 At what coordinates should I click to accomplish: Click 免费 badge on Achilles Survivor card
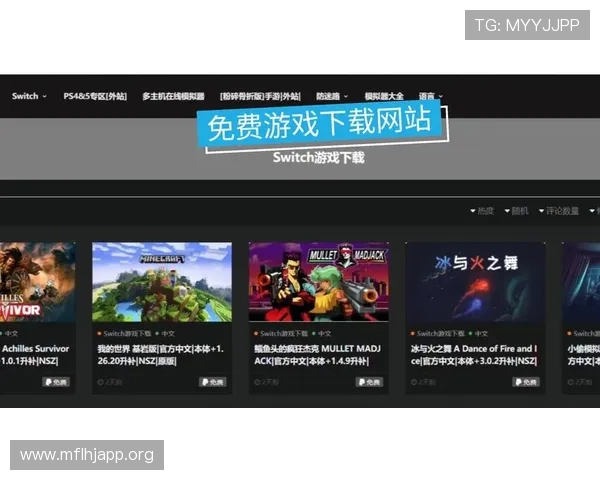(56, 382)
